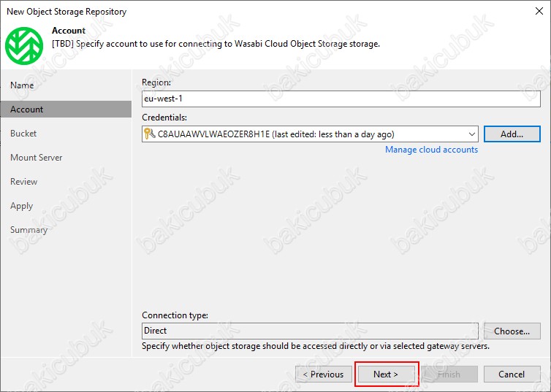This screenshot has width=551, height=392.
Task: Open the Mount Server step
Action: pos(37,158)
